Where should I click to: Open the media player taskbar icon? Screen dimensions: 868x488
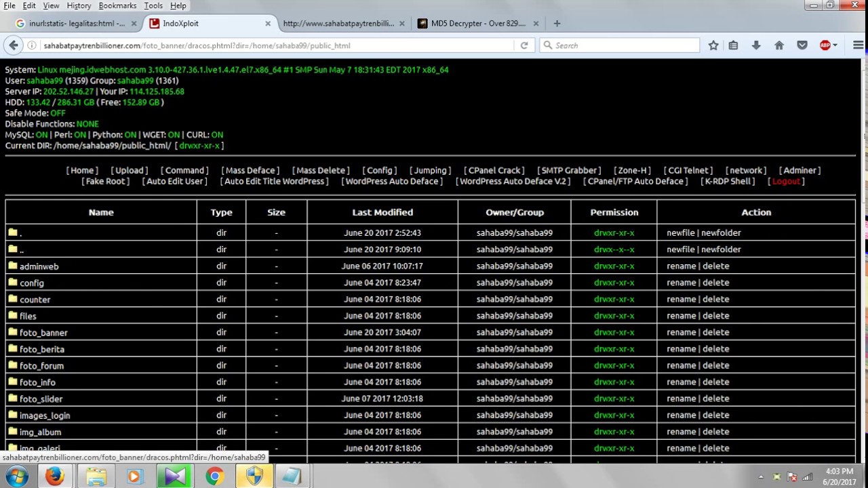[x=134, y=476]
